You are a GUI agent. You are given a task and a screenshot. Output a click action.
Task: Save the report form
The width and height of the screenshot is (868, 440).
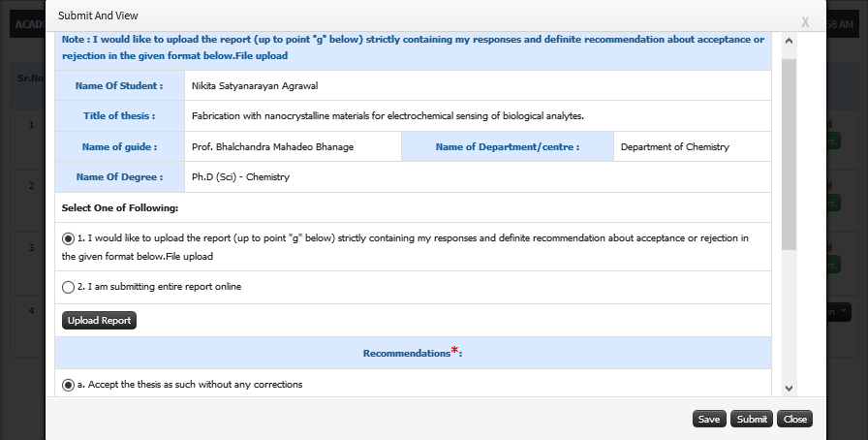(x=709, y=419)
